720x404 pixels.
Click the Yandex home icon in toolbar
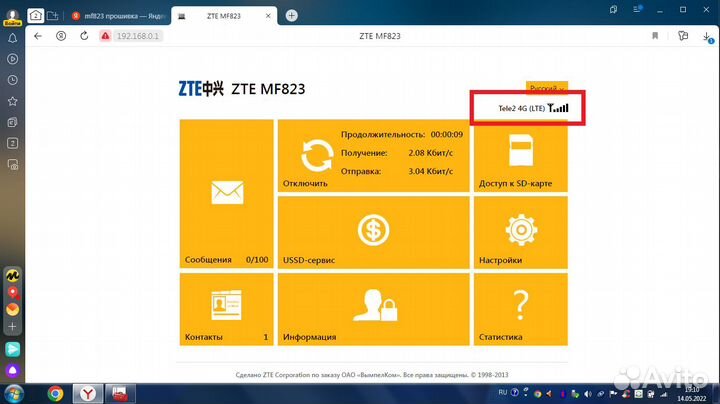point(61,36)
